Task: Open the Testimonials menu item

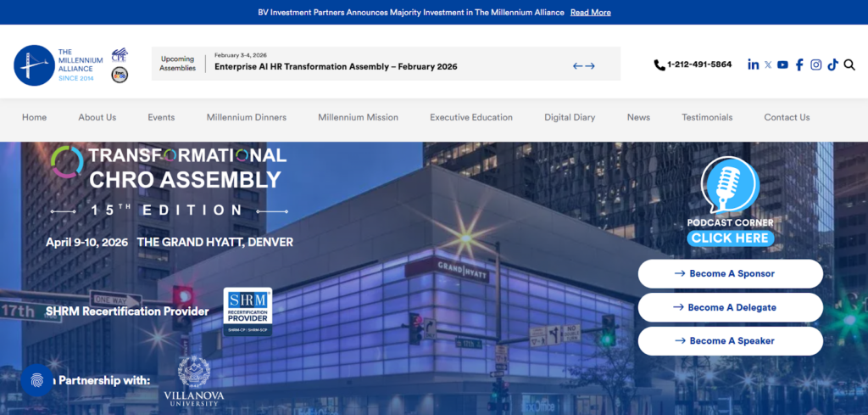Action: pyautogui.click(x=707, y=117)
